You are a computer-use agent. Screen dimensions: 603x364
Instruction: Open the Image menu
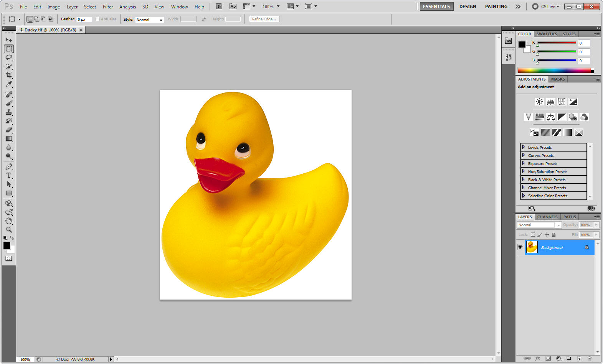(53, 7)
